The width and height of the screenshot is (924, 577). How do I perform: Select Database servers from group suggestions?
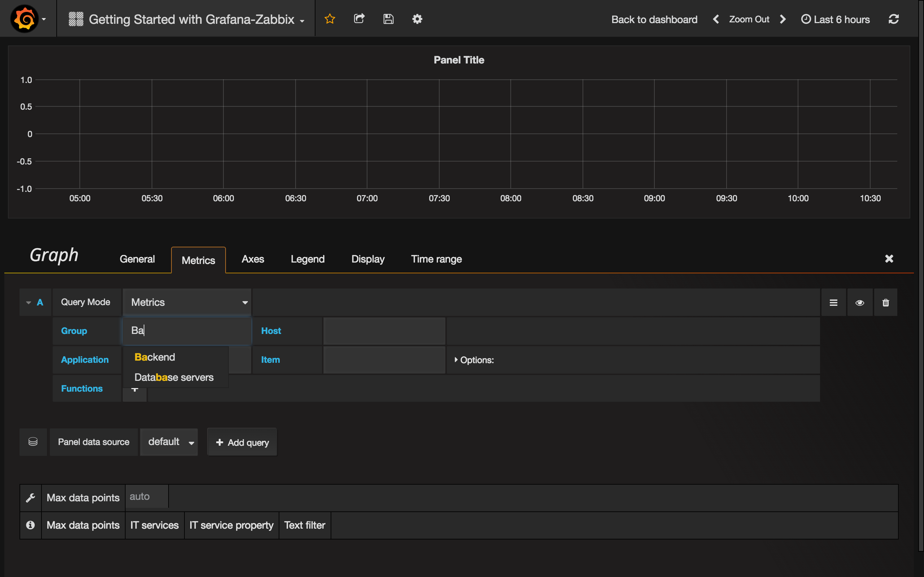click(x=174, y=377)
